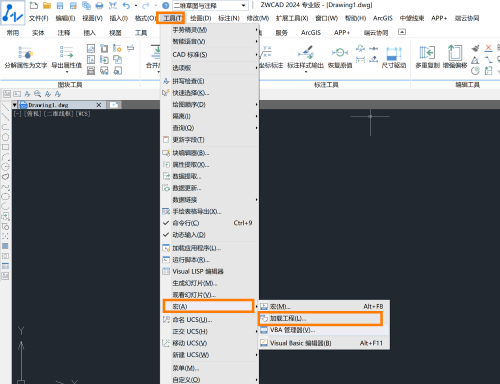This screenshot has width=500, height=384.
Task: Click the Save As icon in quick toolbar
Action: pyautogui.click(x=73, y=5)
